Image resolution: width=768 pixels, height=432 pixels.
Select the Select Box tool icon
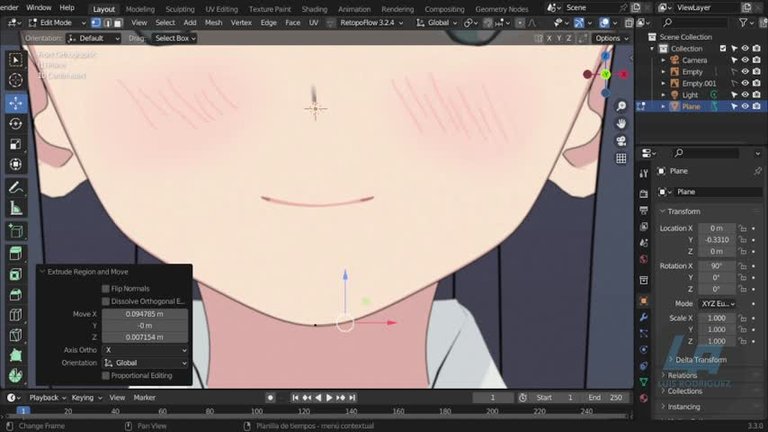16,60
